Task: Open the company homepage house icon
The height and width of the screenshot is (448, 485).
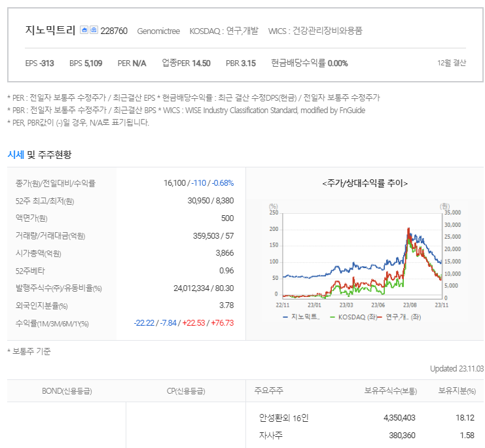Action: click(x=84, y=30)
